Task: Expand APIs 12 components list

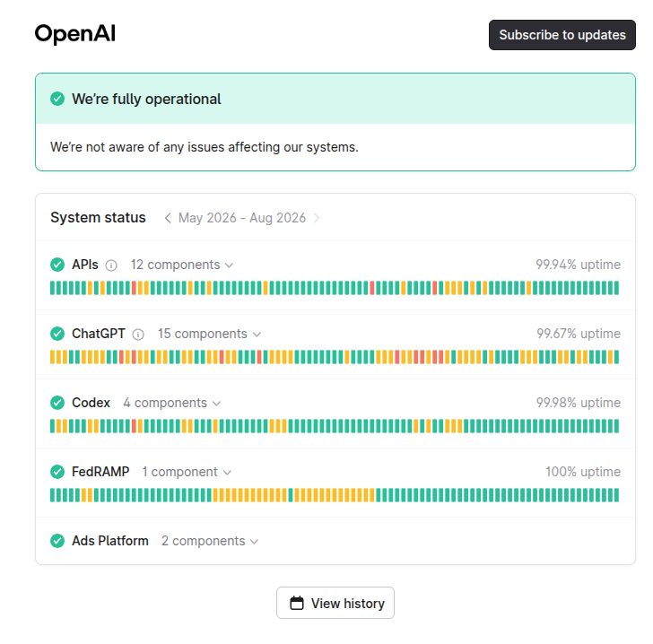Action: tap(182, 265)
